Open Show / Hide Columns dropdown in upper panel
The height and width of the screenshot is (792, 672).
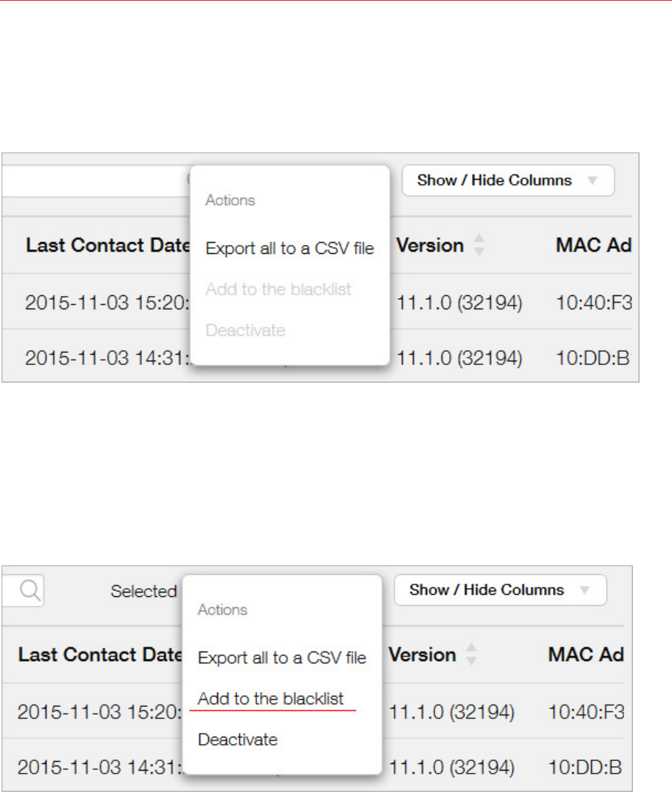click(508, 180)
